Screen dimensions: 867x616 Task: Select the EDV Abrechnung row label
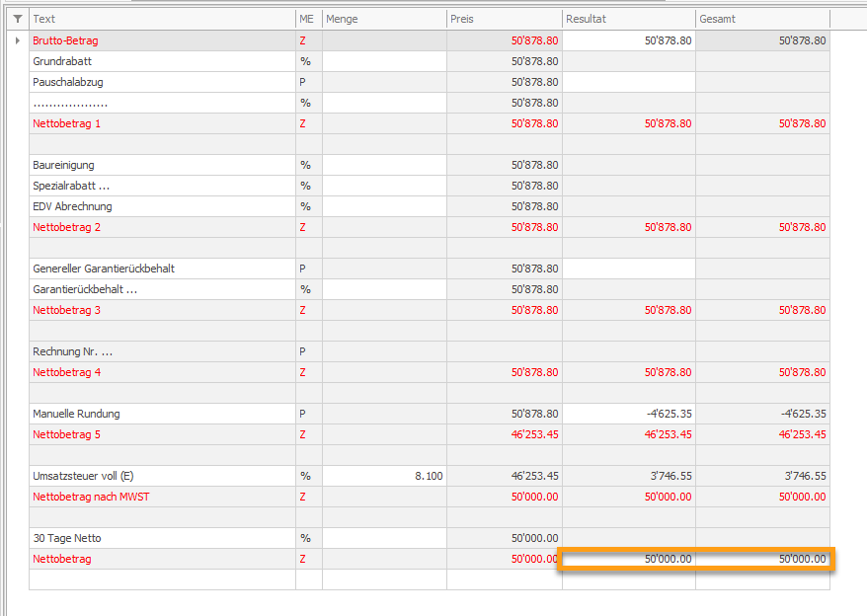coord(162,206)
